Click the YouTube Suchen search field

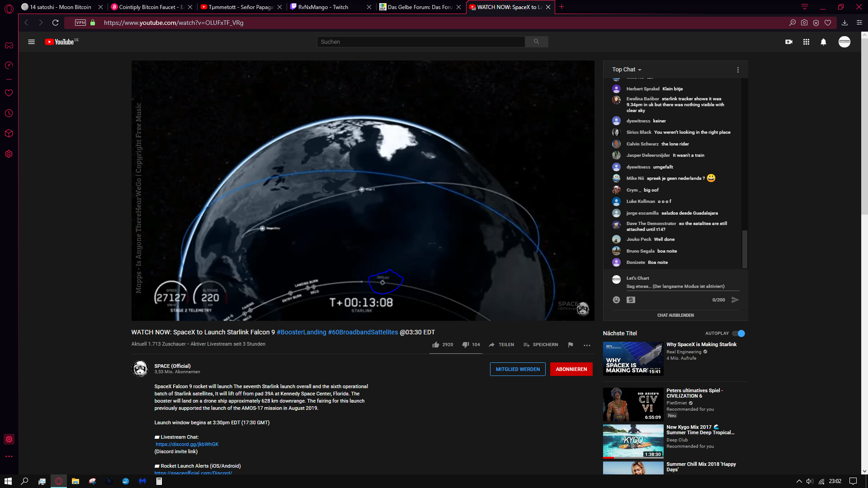[420, 42]
